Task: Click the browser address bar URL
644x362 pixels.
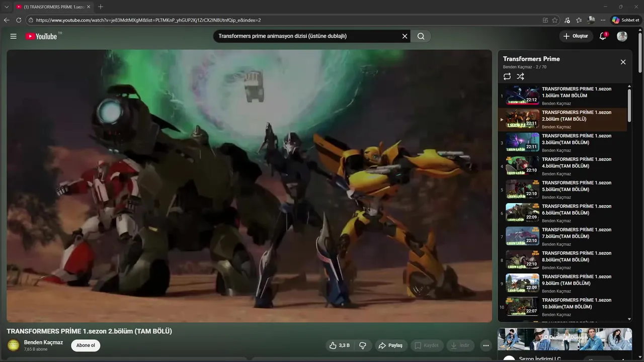Action: point(148,20)
